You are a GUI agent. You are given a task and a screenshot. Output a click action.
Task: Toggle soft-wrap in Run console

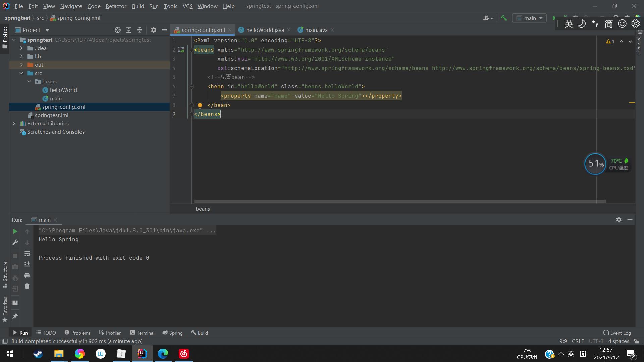[27, 253]
